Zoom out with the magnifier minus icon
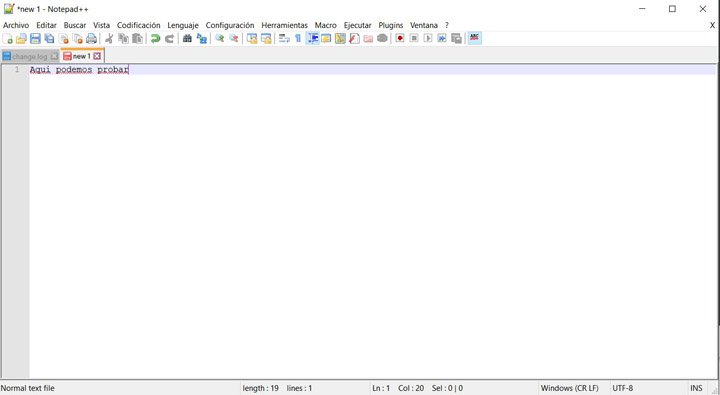720x395 pixels. [x=234, y=39]
